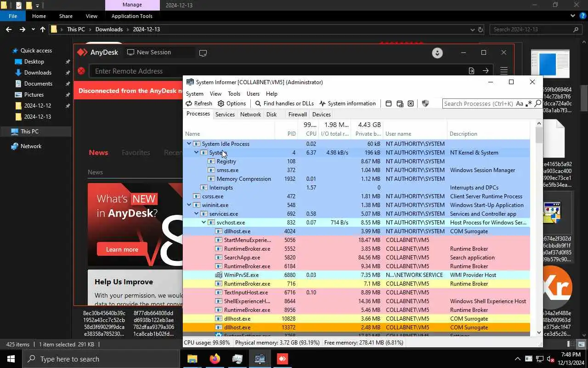Screen dimensions: 588x368
Task: Focus the Search Processes input field
Action: (478, 103)
